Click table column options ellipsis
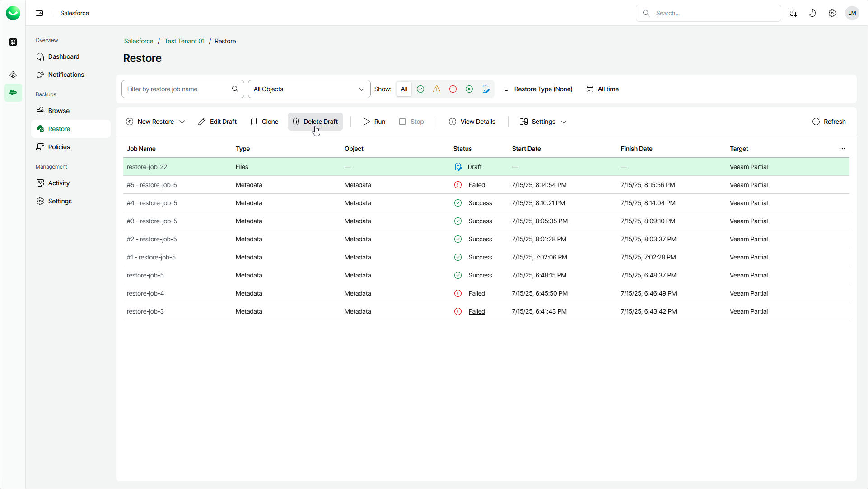Screen dimensions: 868x489 coord(842,149)
